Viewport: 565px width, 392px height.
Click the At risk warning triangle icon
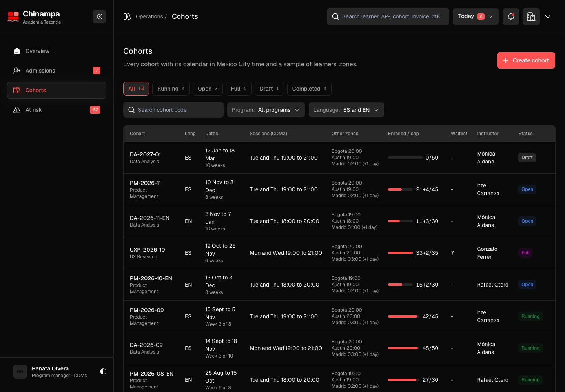pos(17,110)
